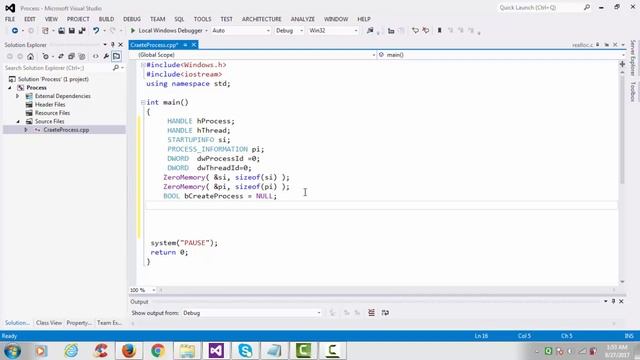
Task: Click the Clear All icon in Output panel
Action: tap(371, 313)
